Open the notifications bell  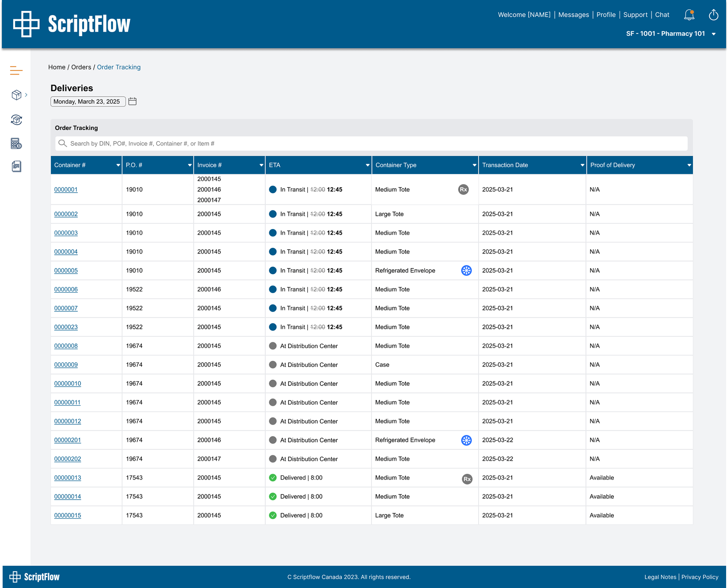(689, 15)
